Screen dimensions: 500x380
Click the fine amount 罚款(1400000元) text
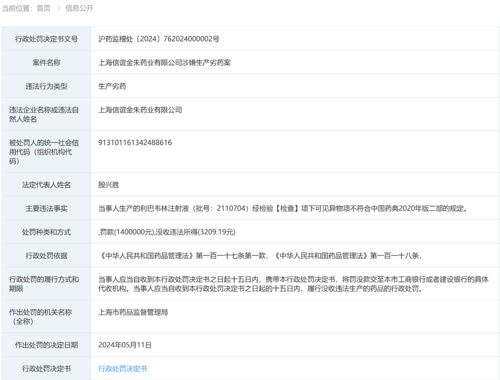click(x=127, y=232)
